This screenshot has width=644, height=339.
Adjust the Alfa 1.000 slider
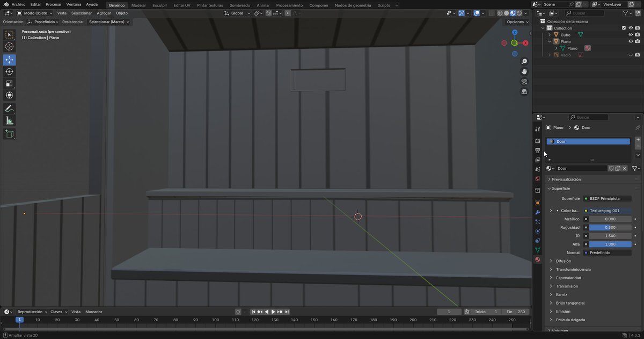pyautogui.click(x=610, y=244)
